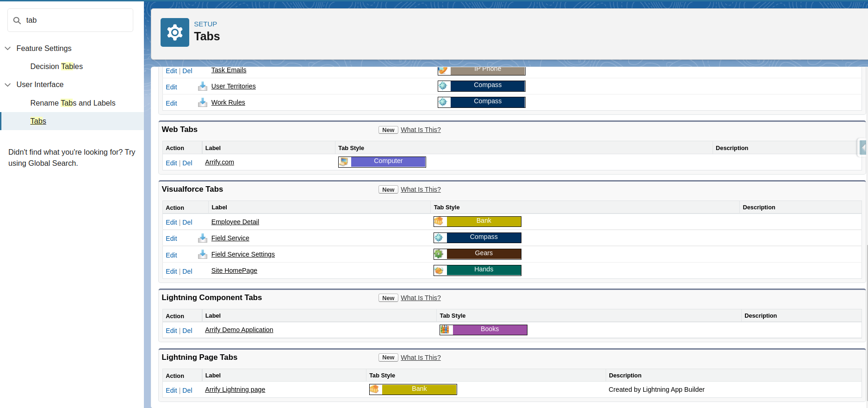Open Decision Tables in the sidebar
This screenshot has height=408, width=868.
coord(56,66)
